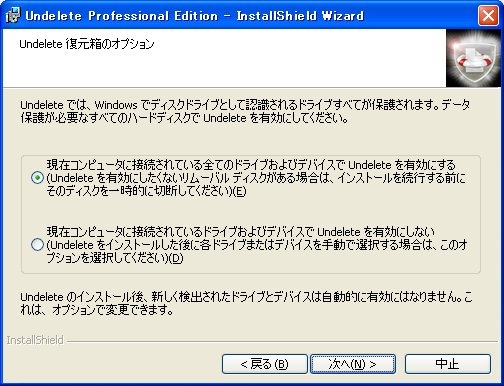The width and height of the screenshot is (504, 386).
Task: Click the text line beginning (Undelete をインストールした後に
Action: tap(257, 245)
